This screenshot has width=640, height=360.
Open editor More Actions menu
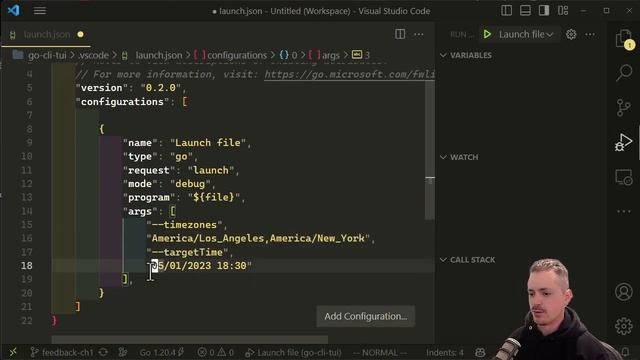tap(419, 35)
